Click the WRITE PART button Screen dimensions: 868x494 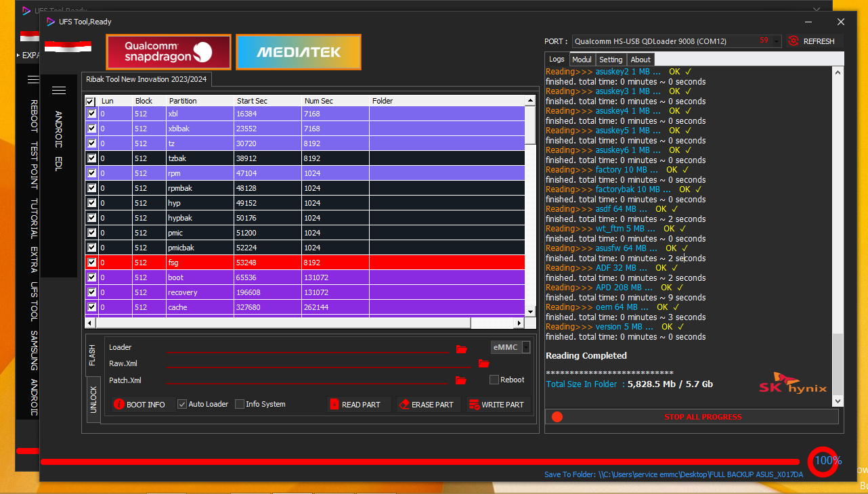pos(498,405)
